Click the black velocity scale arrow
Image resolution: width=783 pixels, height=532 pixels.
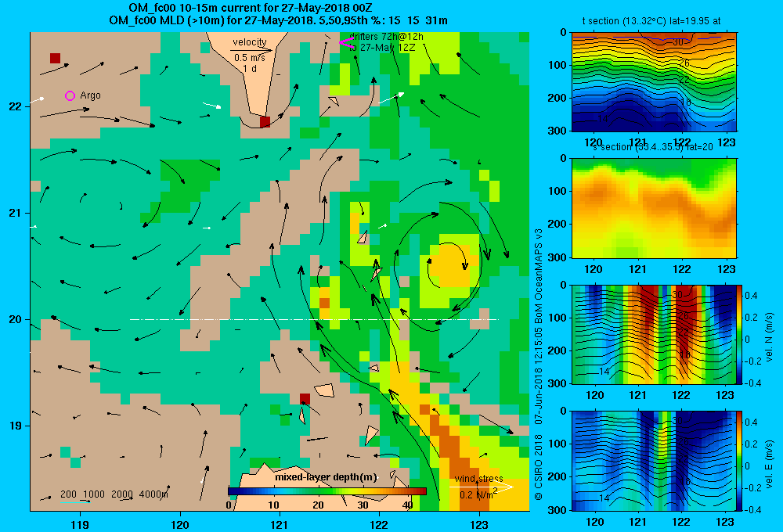(x=251, y=50)
